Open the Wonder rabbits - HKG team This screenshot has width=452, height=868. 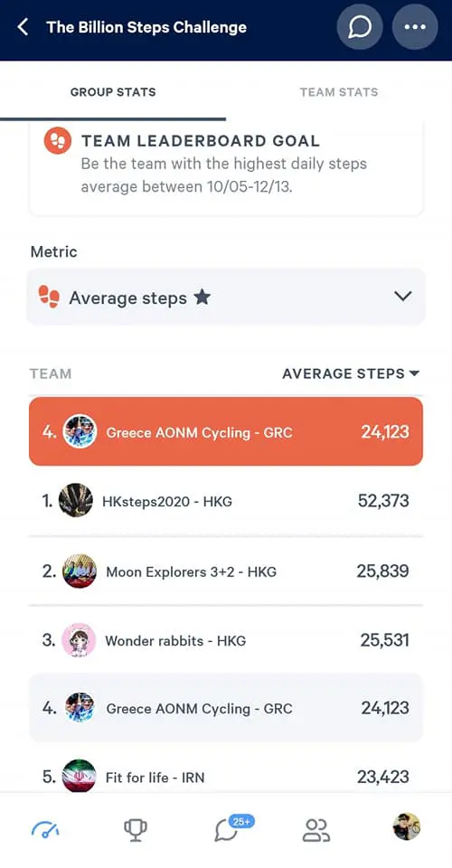coord(226,640)
